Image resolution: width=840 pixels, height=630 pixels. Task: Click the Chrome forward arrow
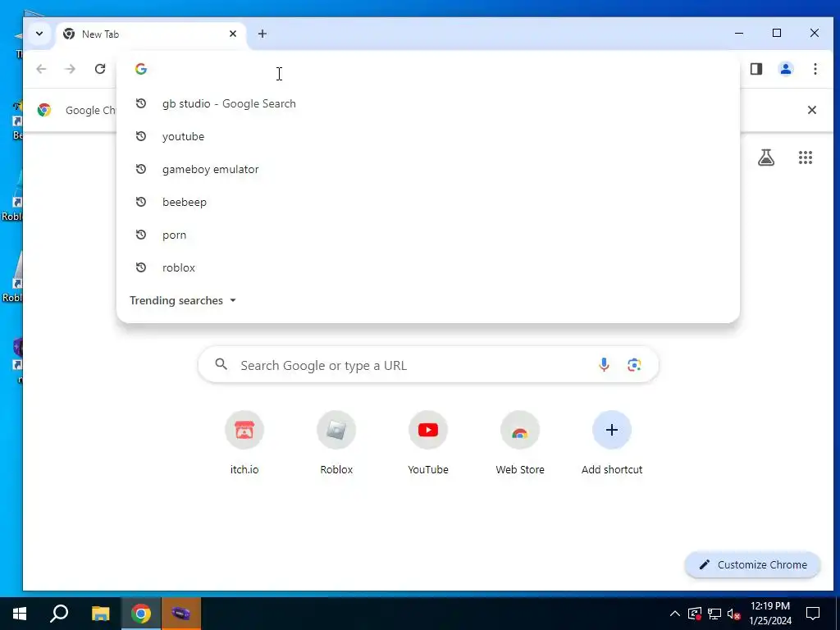click(x=71, y=69)
